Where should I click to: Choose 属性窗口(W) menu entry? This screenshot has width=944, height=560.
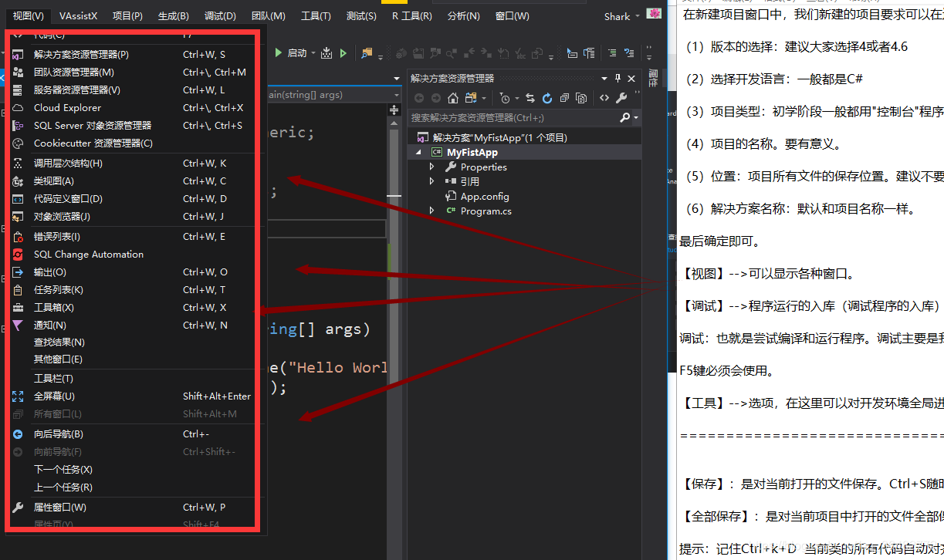pyautogui.click(x=137, y=508)
